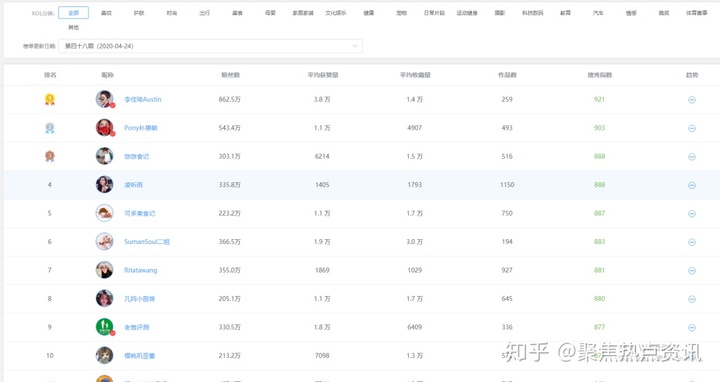720x382 pixels.
Task: Click the 平均获赞量 column header
Action: [323, 75]
